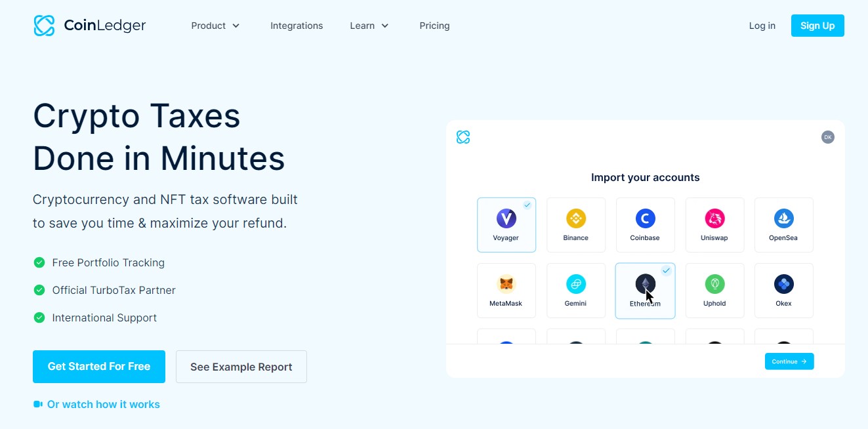Click the small CoinLedger icon in import panel
Image resolution: width=868 pixels, height=429 pixels.
[x=463, y=137]
